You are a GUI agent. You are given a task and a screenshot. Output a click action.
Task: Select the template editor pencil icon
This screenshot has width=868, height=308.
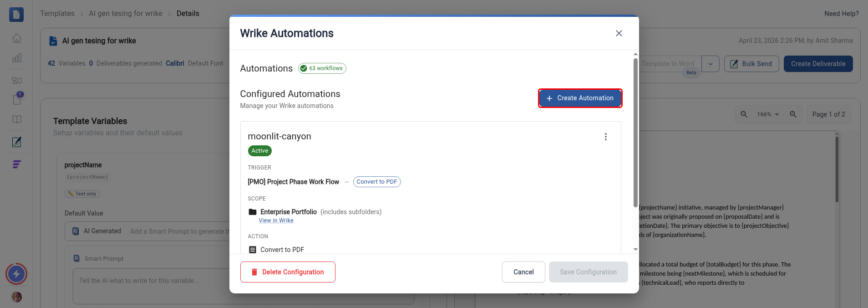17,142
